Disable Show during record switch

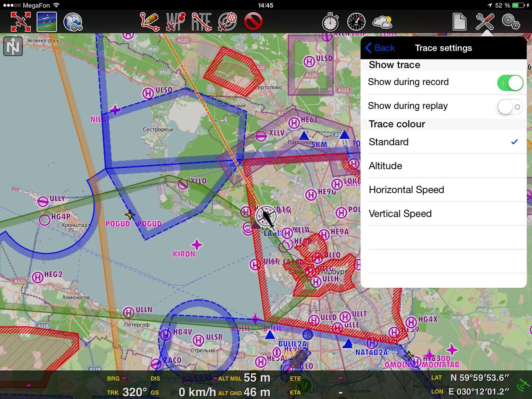coord(510,83)
